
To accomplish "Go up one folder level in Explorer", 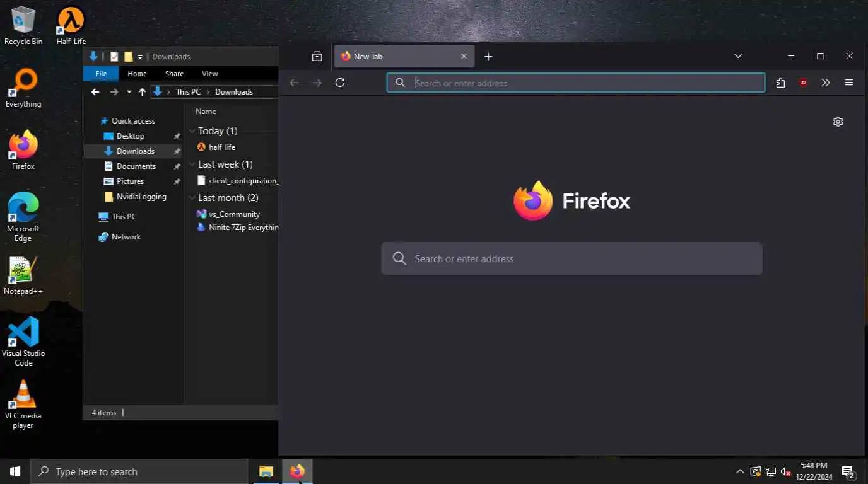I will 142,91.
